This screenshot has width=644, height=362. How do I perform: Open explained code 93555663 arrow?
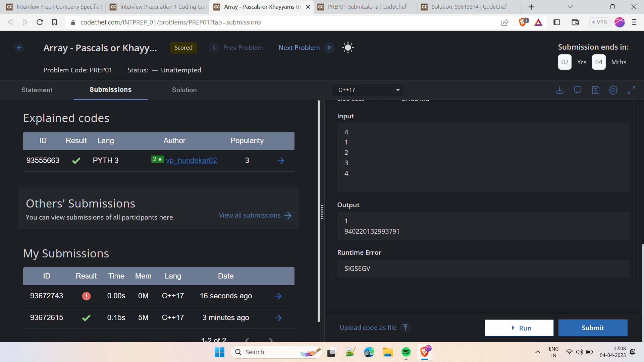click(x=281, y=161)
